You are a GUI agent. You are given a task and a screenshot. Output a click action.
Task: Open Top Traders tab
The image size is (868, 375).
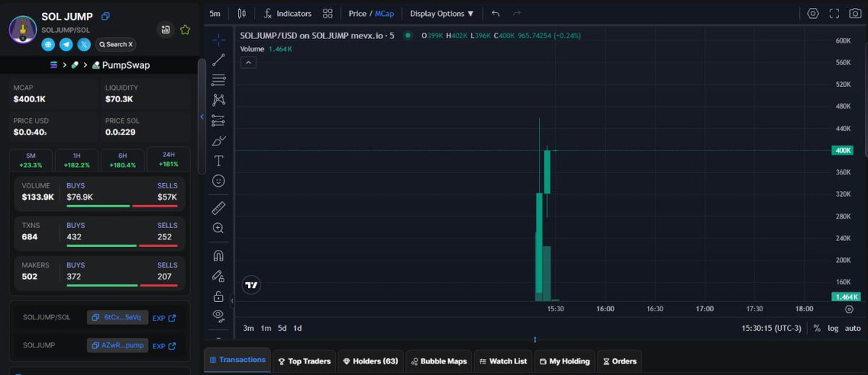304,361
